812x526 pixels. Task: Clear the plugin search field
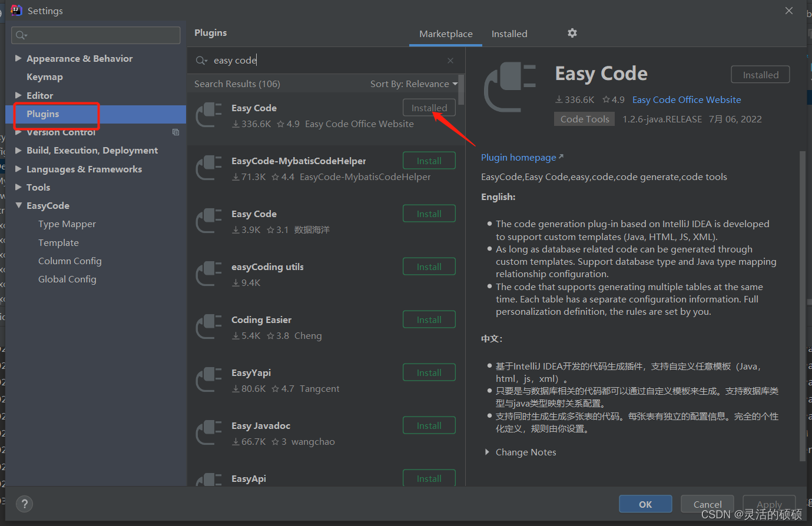click(450, 61)
